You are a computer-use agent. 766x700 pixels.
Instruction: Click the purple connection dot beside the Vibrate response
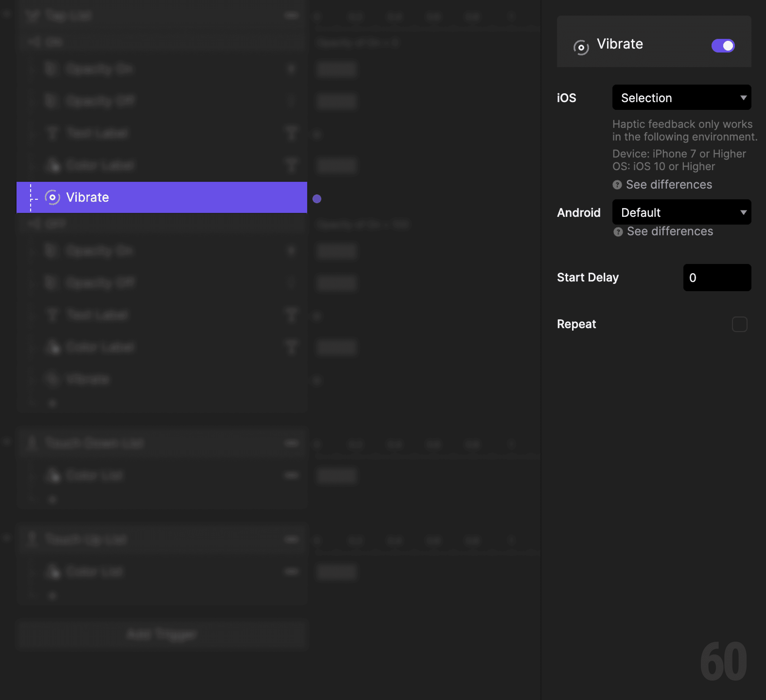click(x=317, y=198)
